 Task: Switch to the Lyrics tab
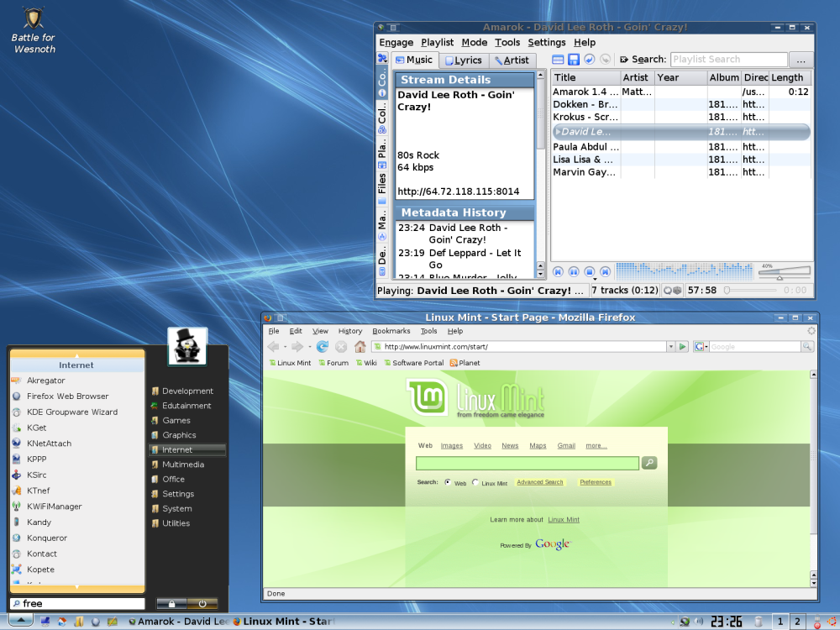click(x=464, y=60)
